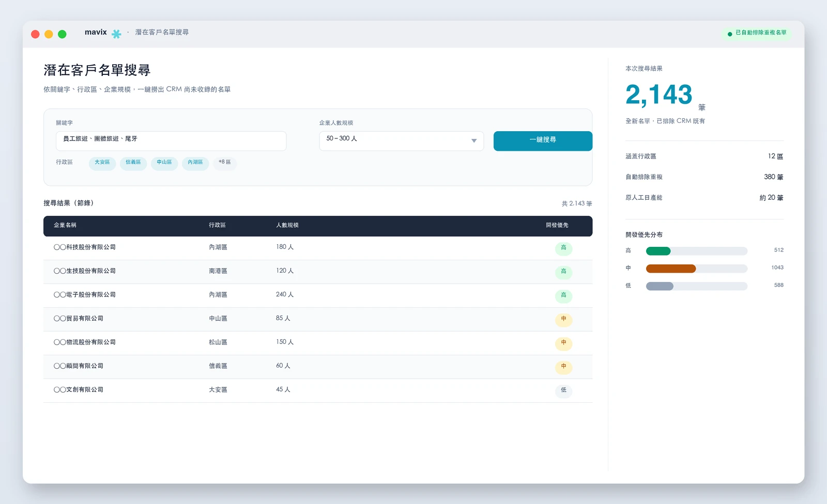Click the 1043 count in priority distribution
Screen dimensions: 827x504
[x=777, y=267]
